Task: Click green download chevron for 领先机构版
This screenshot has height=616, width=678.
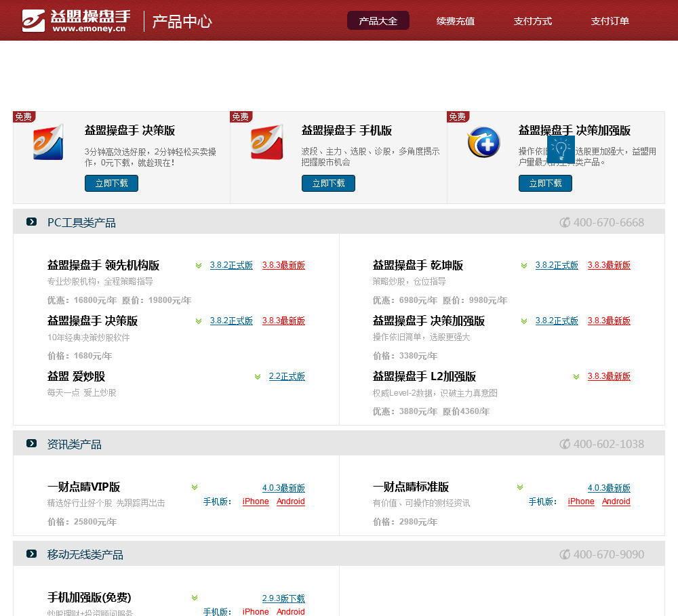Action: click(x=199, y=266)
